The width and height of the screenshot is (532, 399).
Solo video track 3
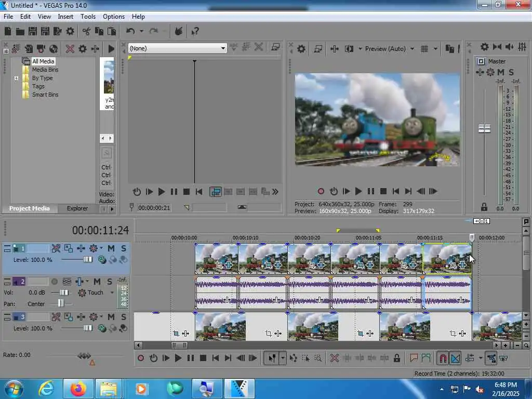124,317
